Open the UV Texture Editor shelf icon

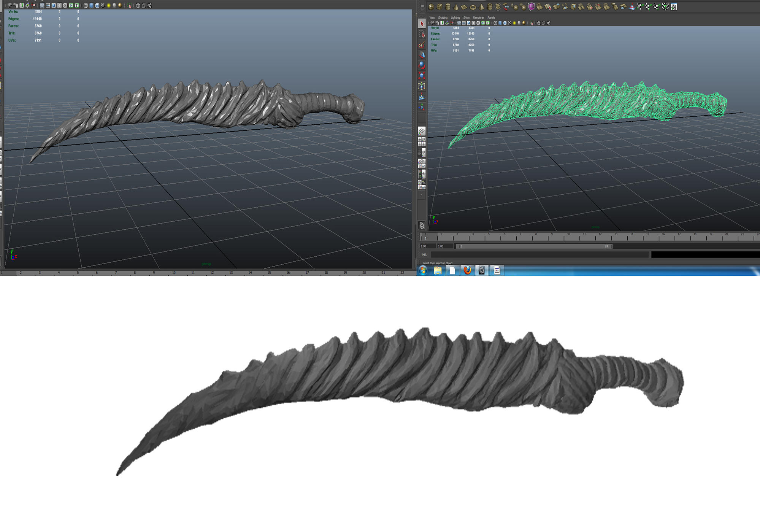click(x=674, y=6)
